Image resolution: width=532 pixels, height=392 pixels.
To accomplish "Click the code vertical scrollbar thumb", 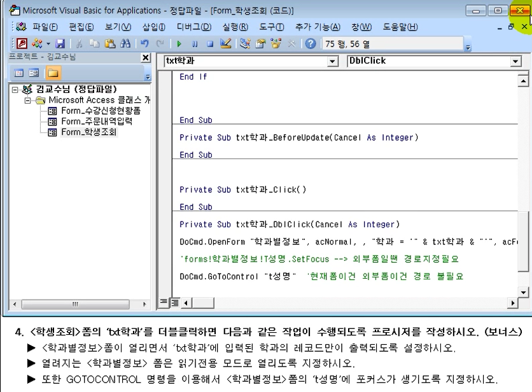I will pyautogui.click(x=523, y=241).
